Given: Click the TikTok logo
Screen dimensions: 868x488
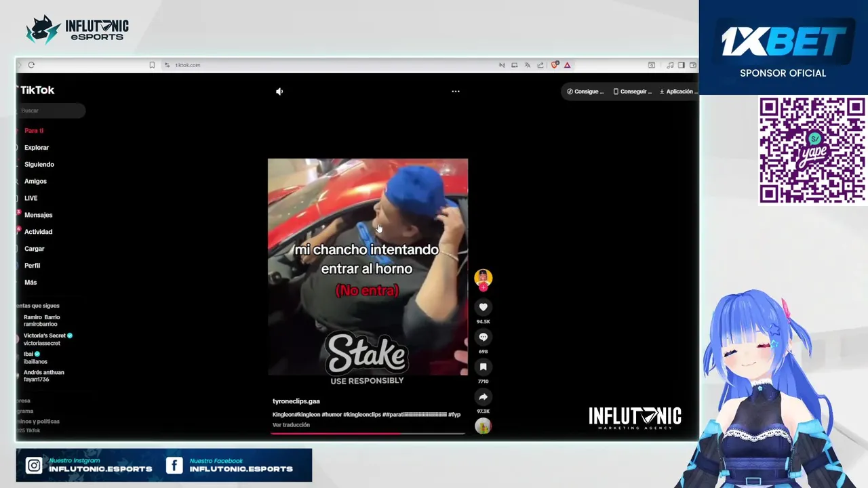Looking at the screenshot, I should coord(37,90).
